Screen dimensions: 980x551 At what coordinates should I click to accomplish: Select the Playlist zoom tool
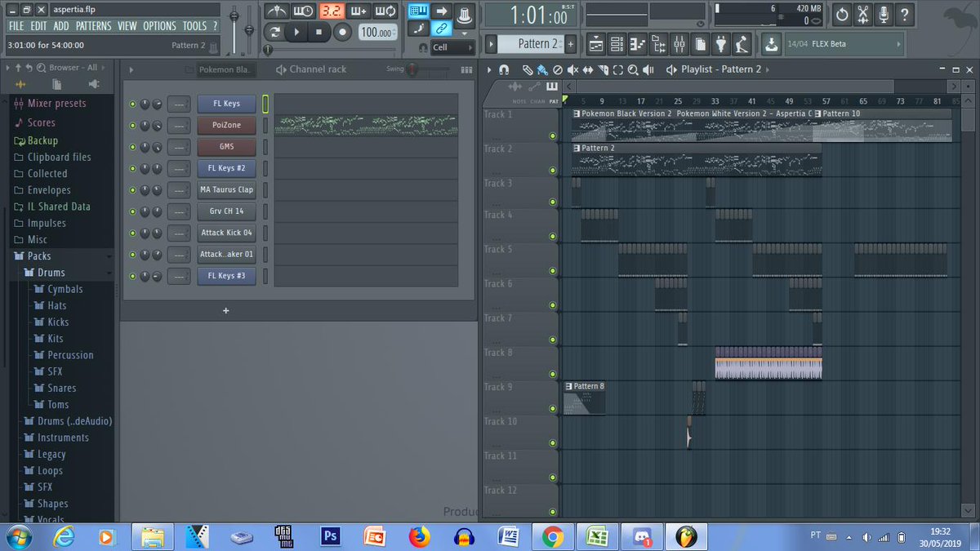point(633,69)
